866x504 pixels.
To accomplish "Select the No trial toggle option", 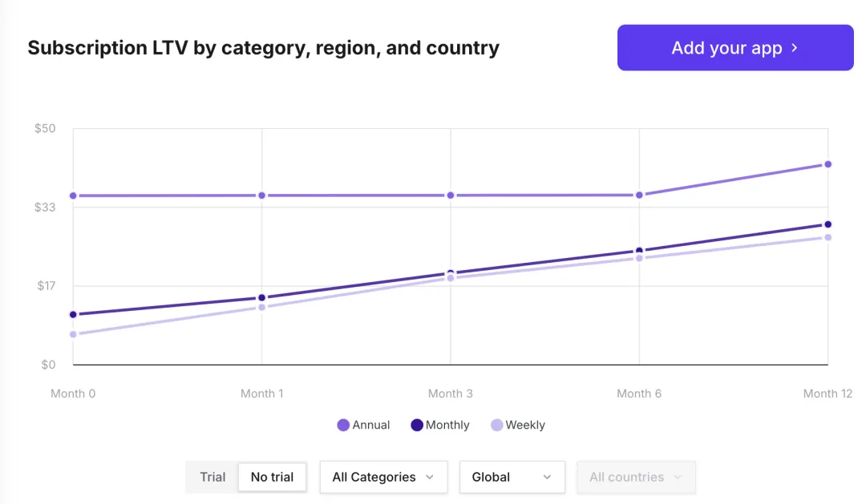I will coord(272,477).
